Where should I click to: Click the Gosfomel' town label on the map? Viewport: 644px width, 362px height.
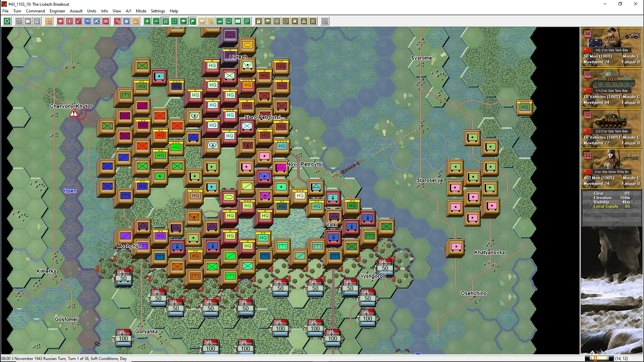tap(67, 319)
